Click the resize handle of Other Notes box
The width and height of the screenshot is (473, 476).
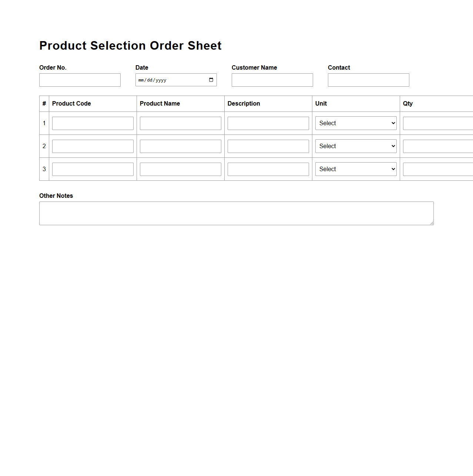[432, 223]
